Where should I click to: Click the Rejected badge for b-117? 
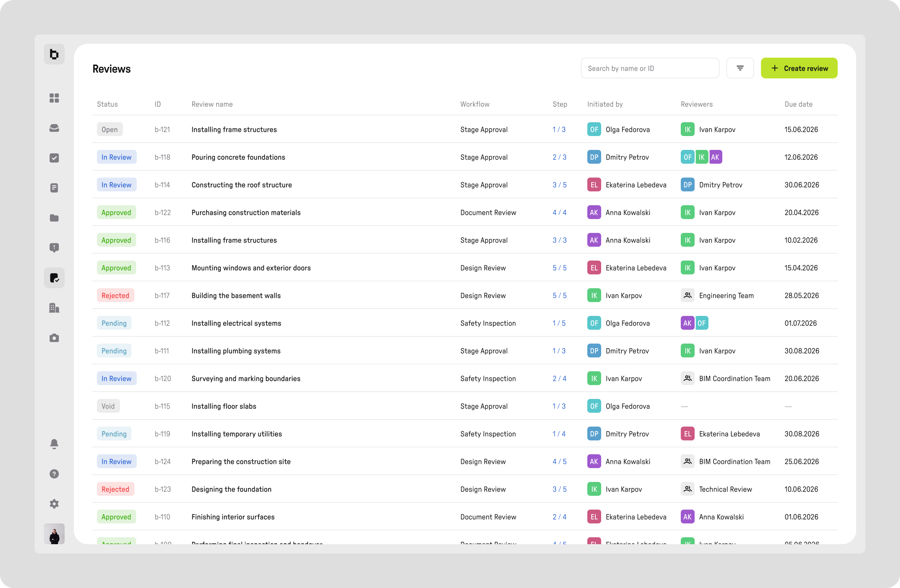click(x=115, y=296)
